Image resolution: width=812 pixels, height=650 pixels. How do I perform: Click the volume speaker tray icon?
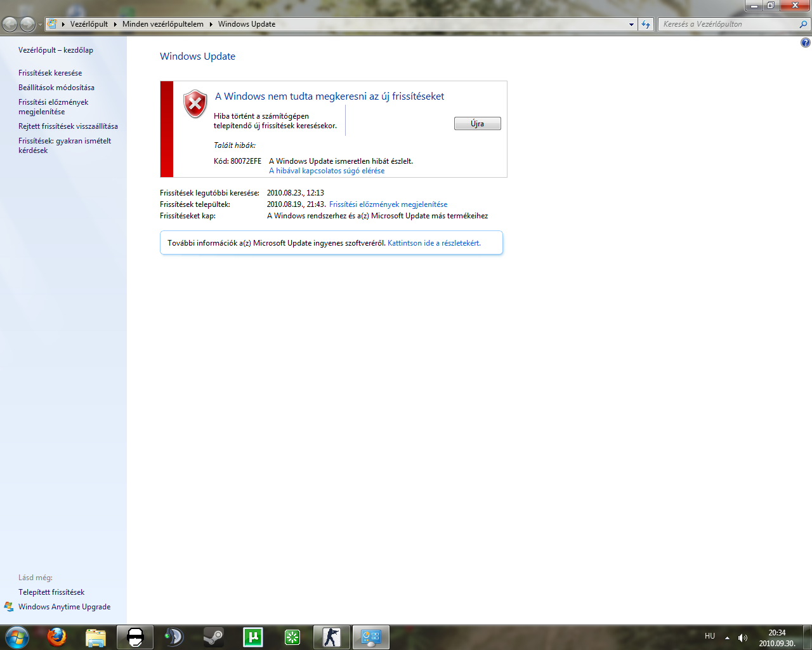743,637
